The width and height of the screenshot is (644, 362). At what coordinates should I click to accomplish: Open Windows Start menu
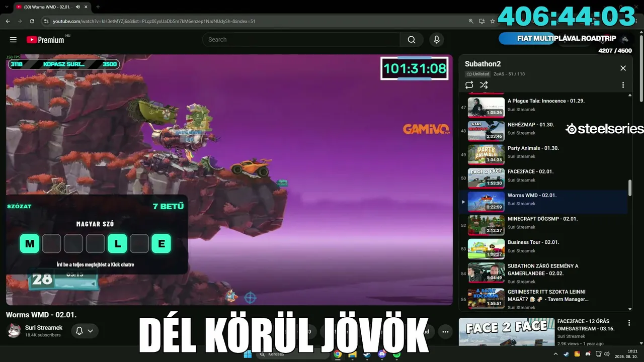click(248, 354)
